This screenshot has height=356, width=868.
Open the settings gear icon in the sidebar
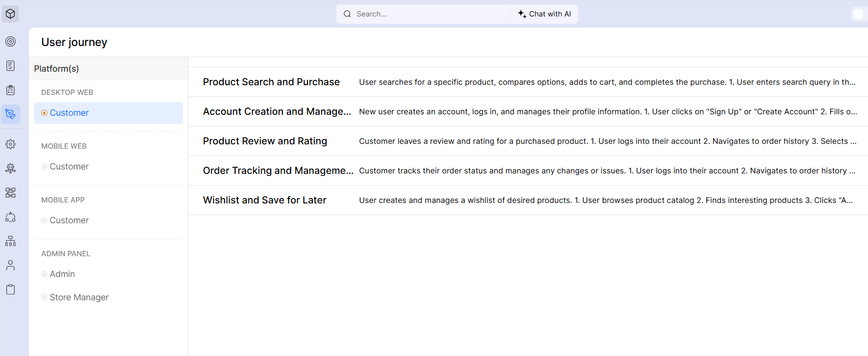pyautogui.click(x=10, y=144)
